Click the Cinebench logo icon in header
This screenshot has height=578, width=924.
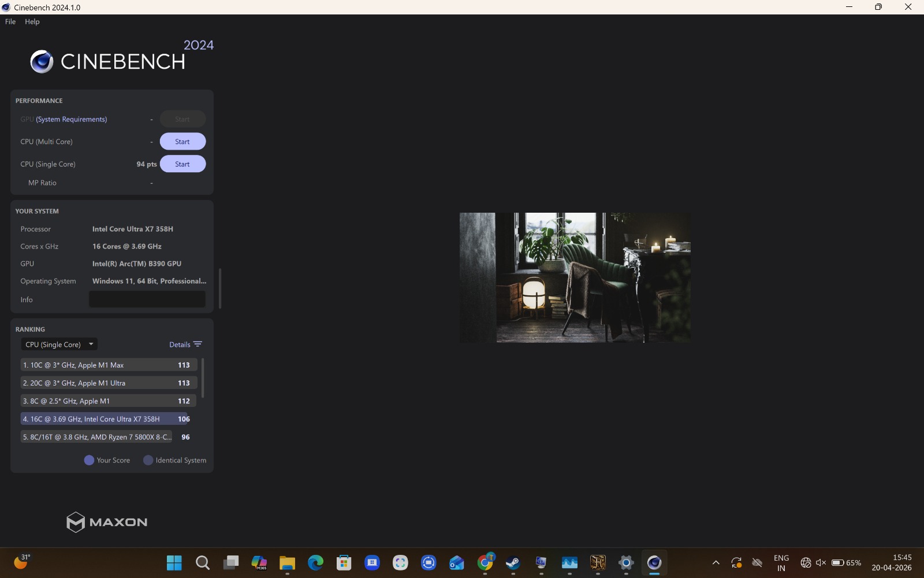click(42, 61)
